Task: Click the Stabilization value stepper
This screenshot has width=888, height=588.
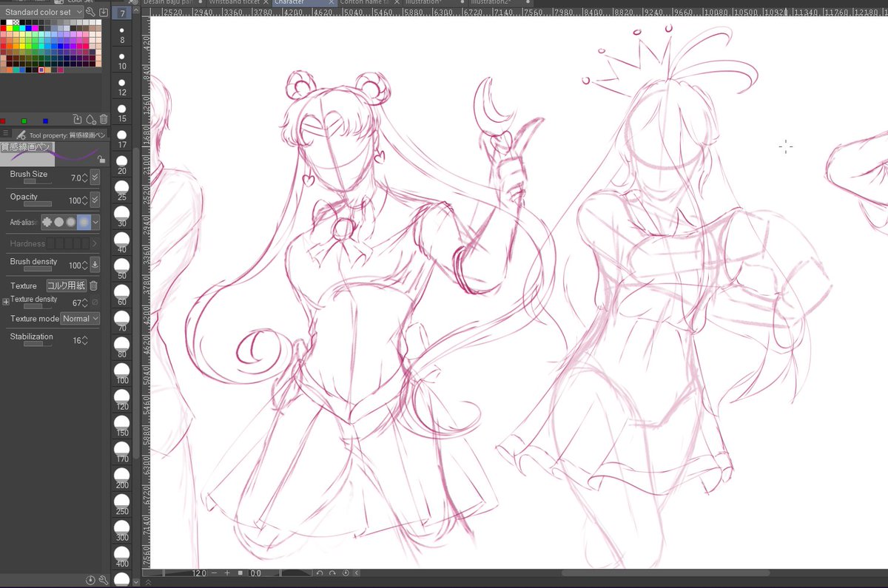Action: click(x=84, y=340)
